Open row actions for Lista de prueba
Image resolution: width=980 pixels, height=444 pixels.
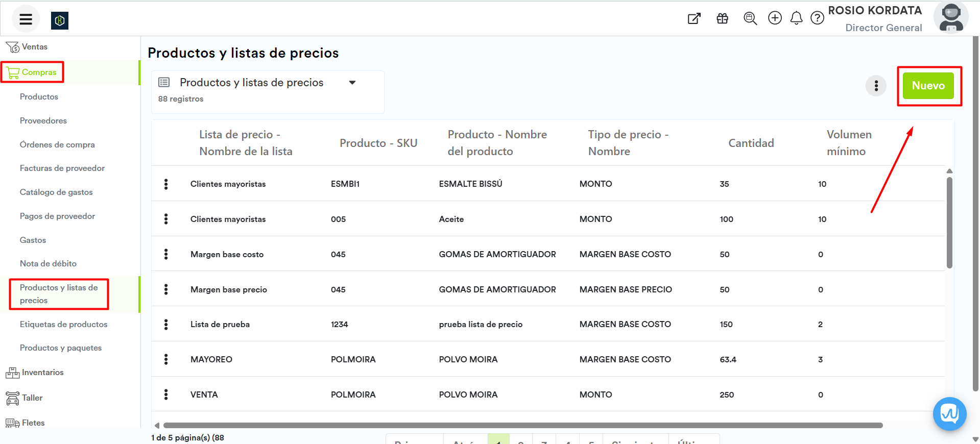(x=166, y=325)
